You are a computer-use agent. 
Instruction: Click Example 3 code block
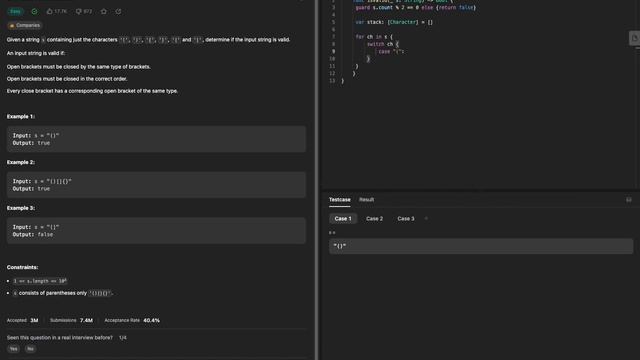156,231
